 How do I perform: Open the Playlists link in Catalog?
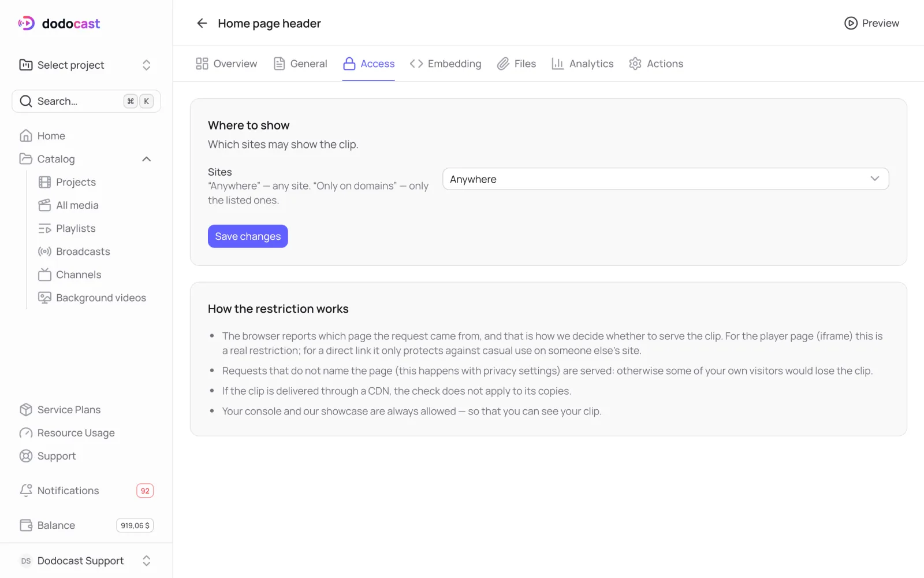point(76,228)
